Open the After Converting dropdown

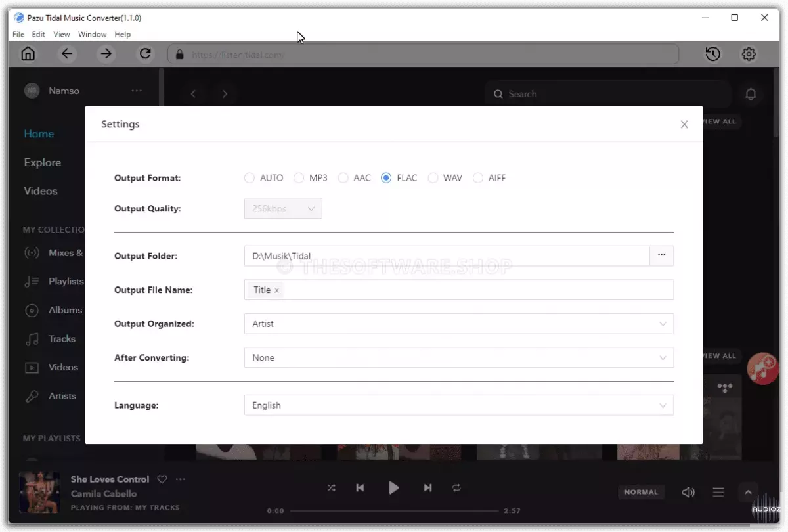(459, 358)
